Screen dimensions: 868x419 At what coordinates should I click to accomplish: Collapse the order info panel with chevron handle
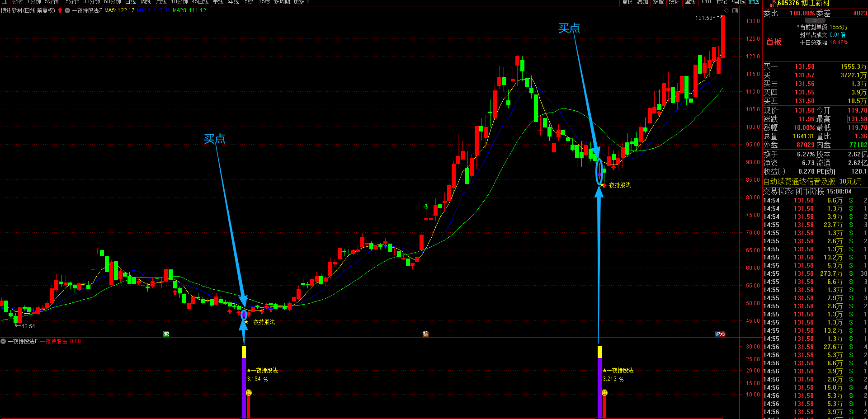click(x=815, y=20)
